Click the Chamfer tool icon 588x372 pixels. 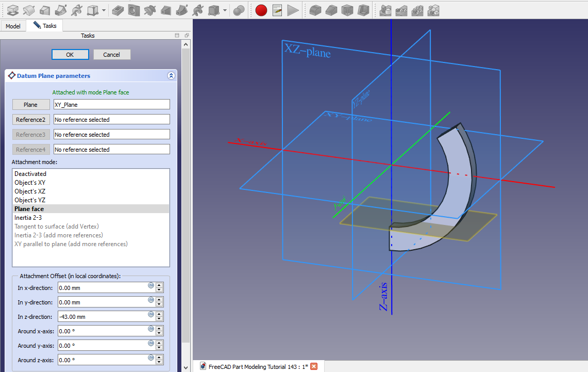331,10
